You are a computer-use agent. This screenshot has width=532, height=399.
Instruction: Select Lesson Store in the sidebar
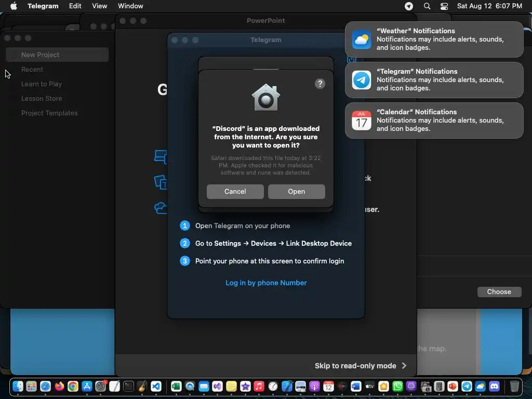[x=42, y=98]
